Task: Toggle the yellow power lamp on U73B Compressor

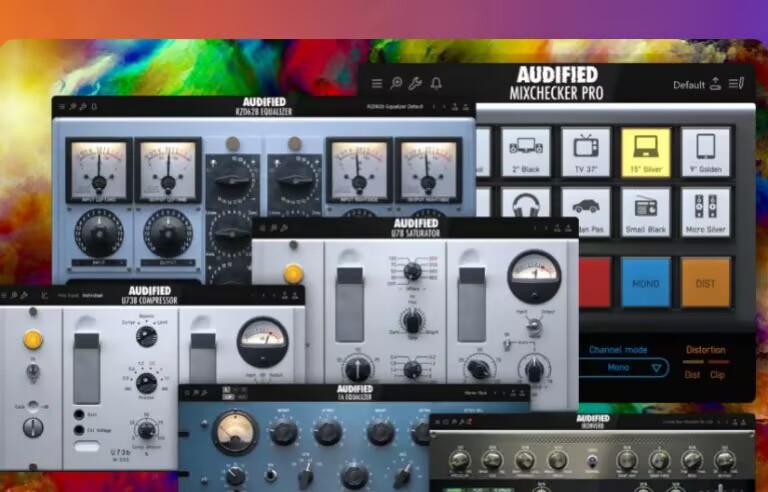Action: pyautogui.click(x=33, y=340)
